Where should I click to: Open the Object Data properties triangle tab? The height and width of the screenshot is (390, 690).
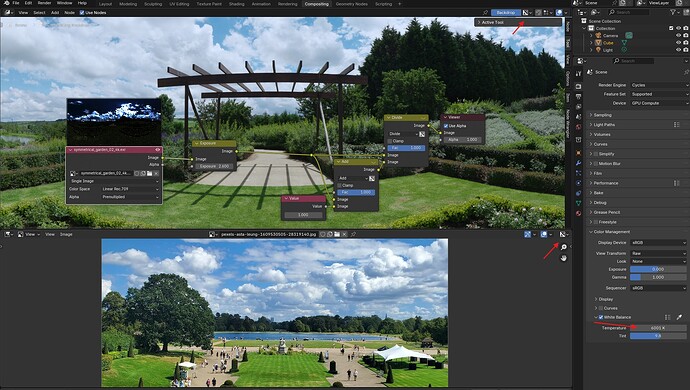click(578, 203)
